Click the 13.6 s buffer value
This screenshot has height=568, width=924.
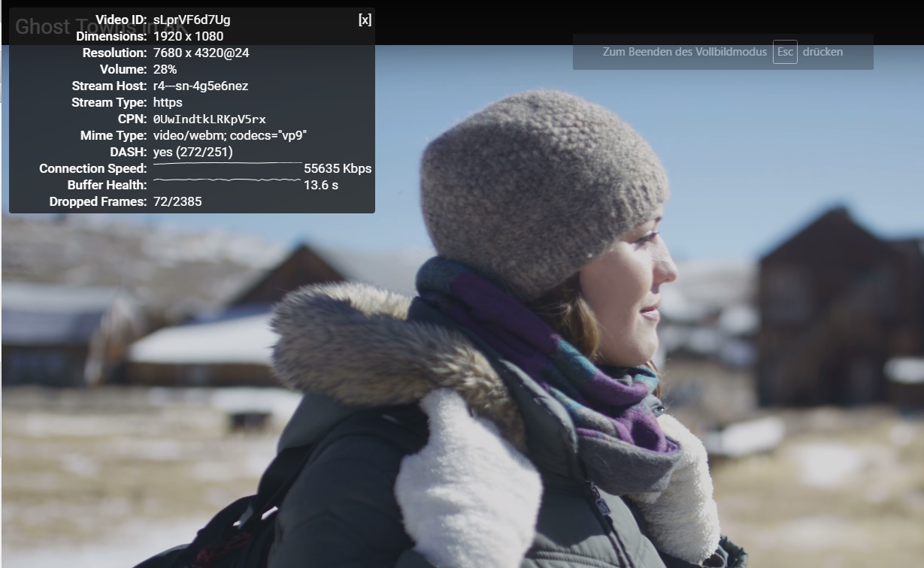[x=321, y=185]
